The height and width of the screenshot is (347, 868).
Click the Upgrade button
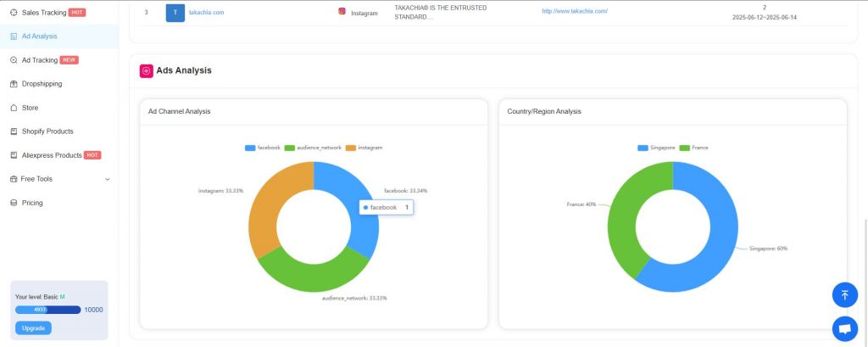point(33,328)
